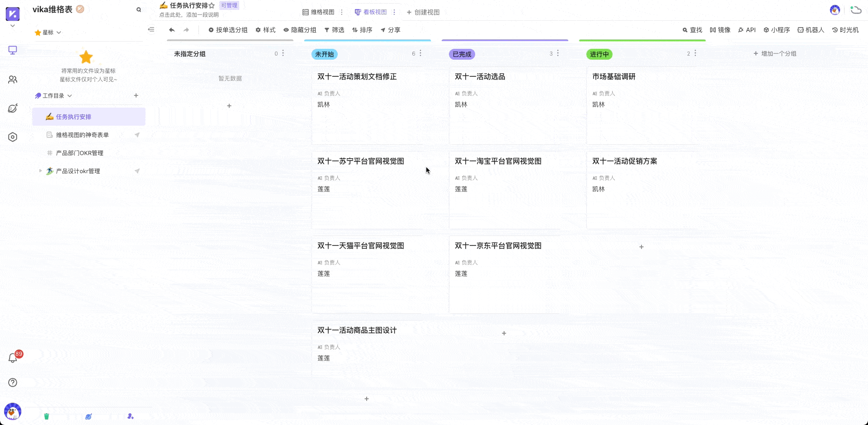Collapse the sidebar with the fold icon
Image resolution: width=868 pixels, height=425 pixels.
[x=151, y=30]
